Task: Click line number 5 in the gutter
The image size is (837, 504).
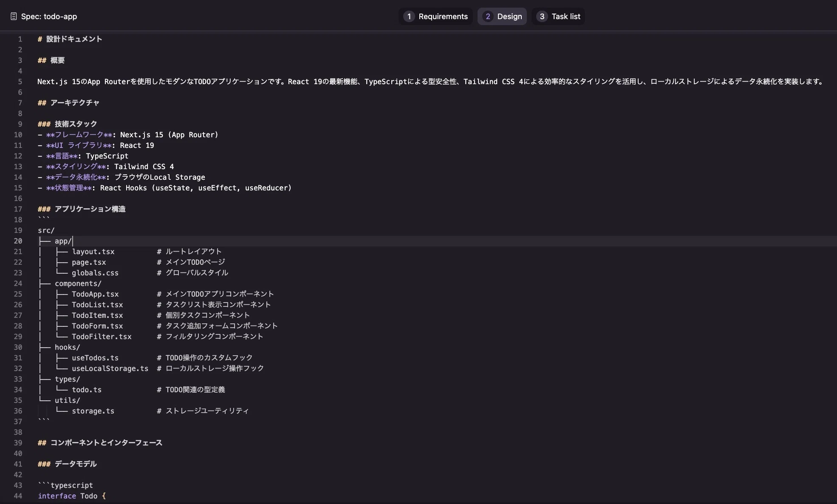Action: [20, 82]
